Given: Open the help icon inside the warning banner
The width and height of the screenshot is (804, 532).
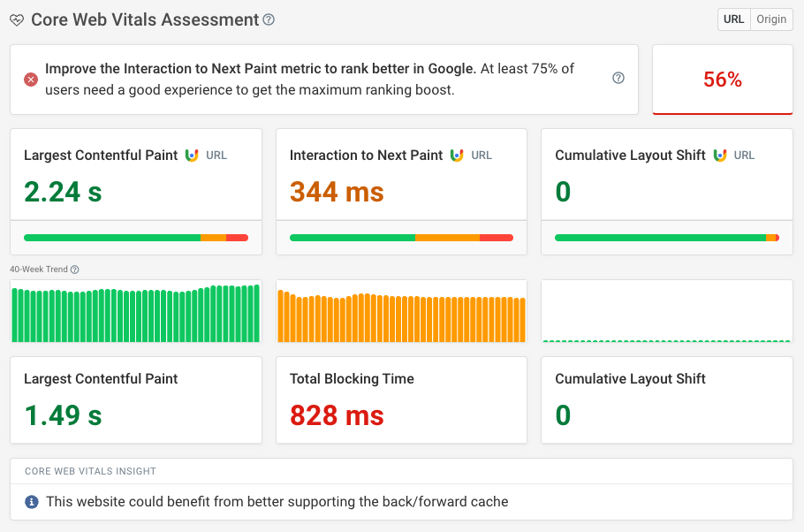Looking at the screenshot, I should (618, 78).
